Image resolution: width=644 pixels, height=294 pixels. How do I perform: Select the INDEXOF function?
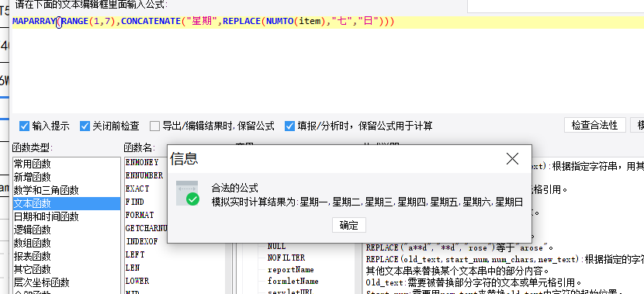tap(141, 241)
